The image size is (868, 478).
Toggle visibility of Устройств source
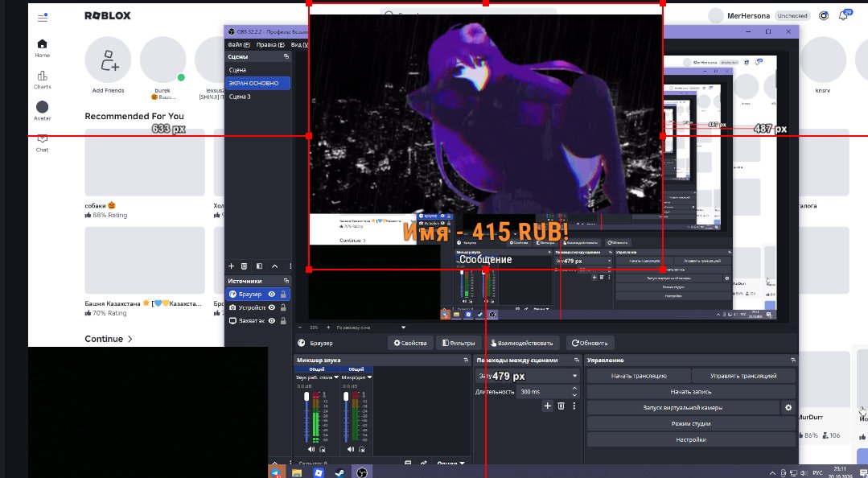pyautogui.click(x=272, y=307)
